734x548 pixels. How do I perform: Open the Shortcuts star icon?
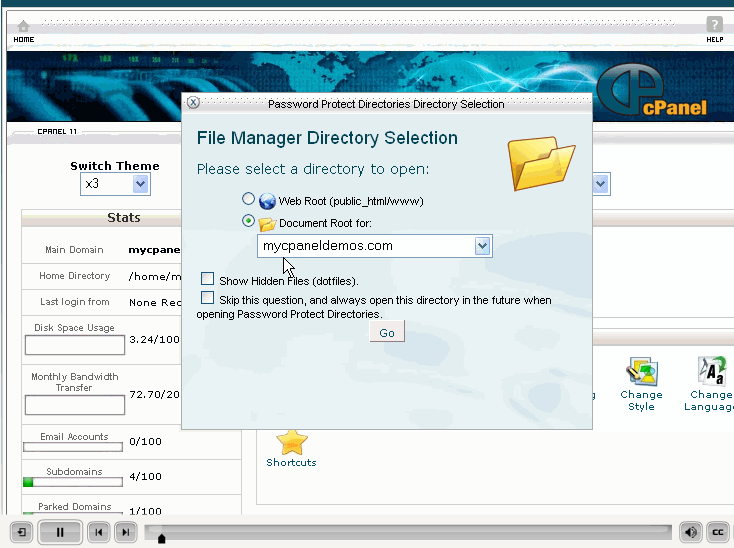pyautogui.click(x=292, y=442)
